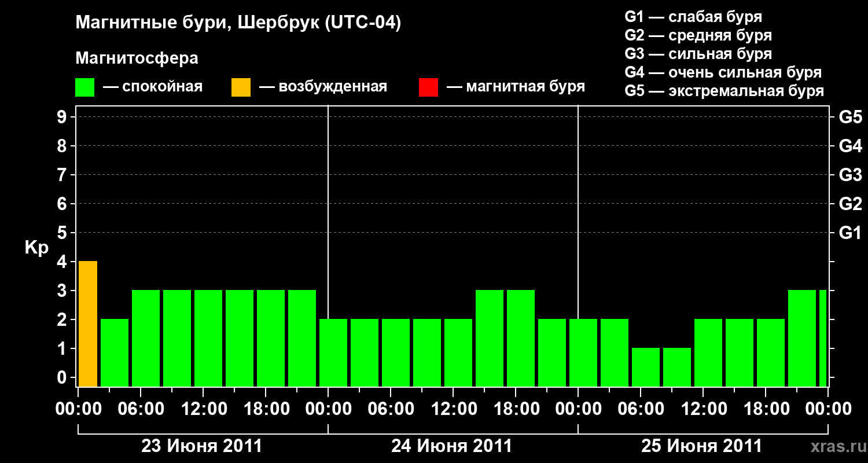Click the last full-width Kp 3 bar on 25 June

pyautogui.click(x=802, y=338)
